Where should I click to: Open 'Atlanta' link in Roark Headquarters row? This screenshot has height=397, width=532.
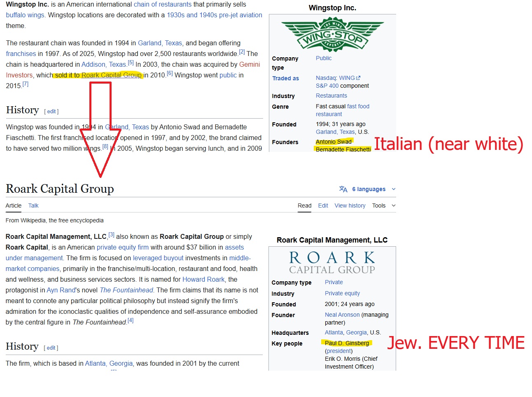coord(334,332)
